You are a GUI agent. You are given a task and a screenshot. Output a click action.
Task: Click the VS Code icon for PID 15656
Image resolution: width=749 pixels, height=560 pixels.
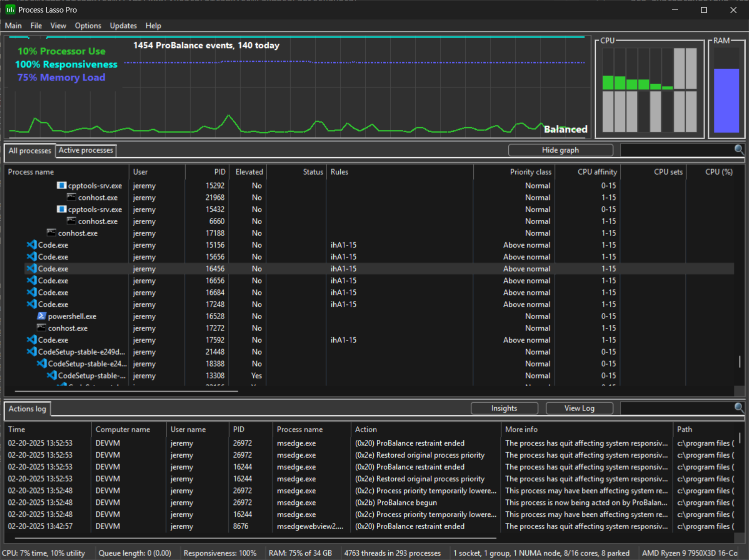(x=32, y=256)
